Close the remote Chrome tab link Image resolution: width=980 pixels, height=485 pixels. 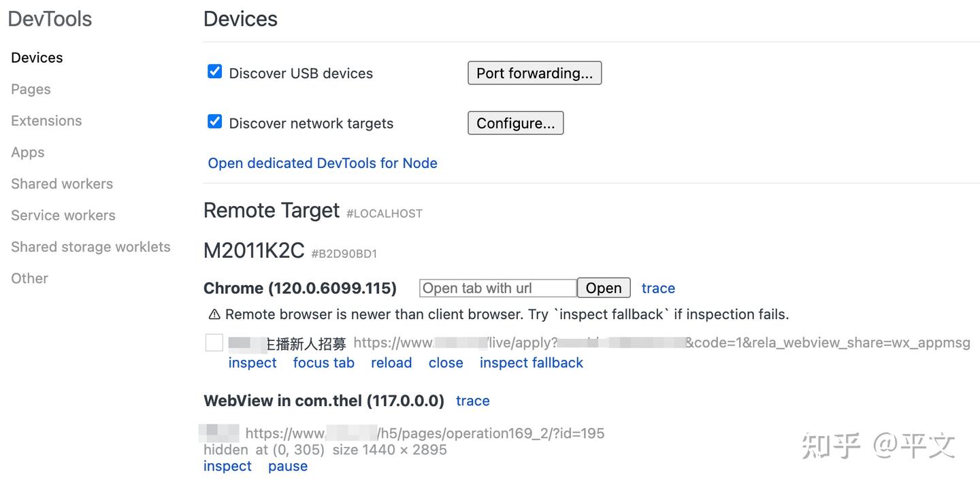pyautogui.click(x=446, y=363)
